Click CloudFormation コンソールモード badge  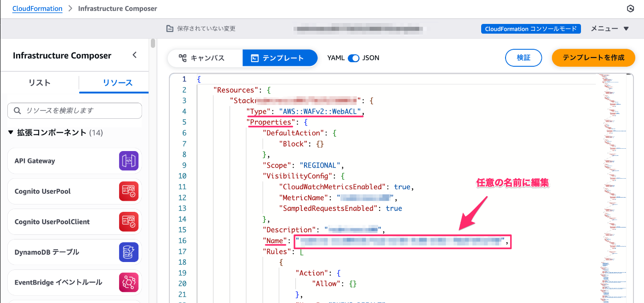[531, 29]
